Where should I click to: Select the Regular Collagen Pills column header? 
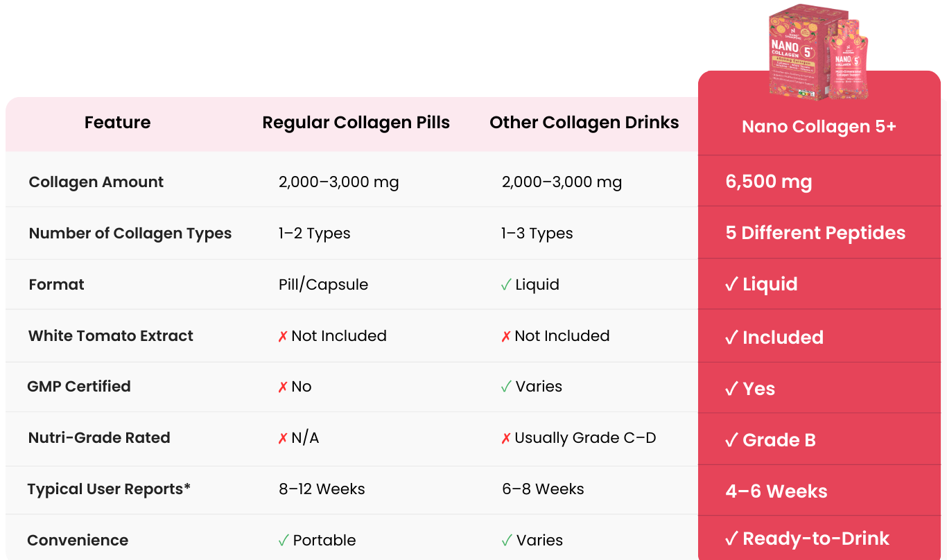(x=356, y=123)
